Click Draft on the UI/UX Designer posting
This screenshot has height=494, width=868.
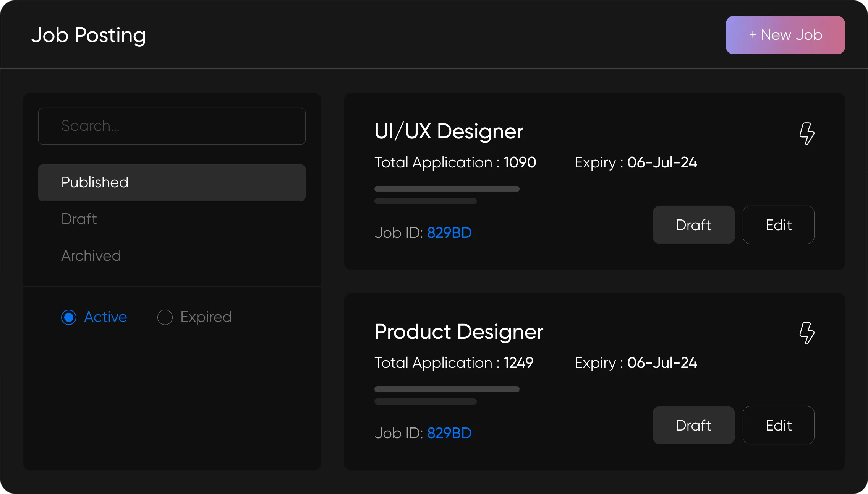coord(693,225)
